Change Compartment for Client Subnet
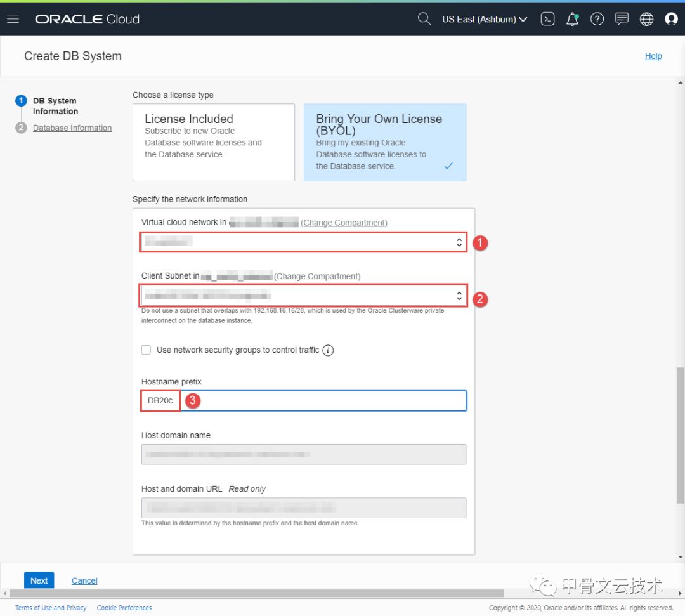685x616 pixels. click(317, 276)
